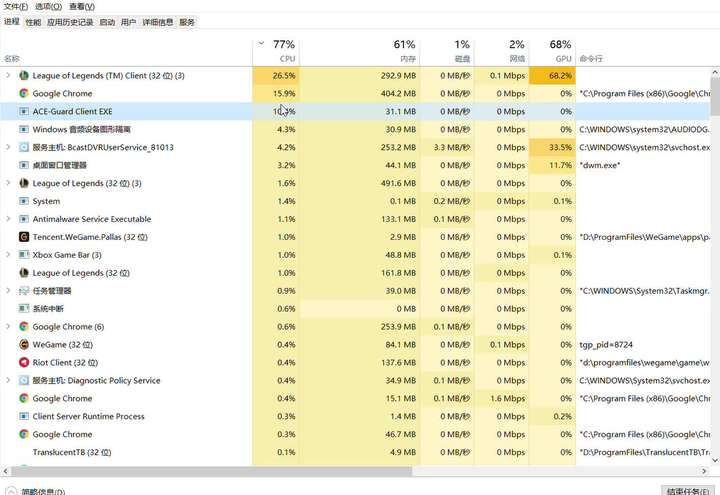
Task: Click the League of Legends icon using 161.8 MB
Action: [x=24, y=273]
